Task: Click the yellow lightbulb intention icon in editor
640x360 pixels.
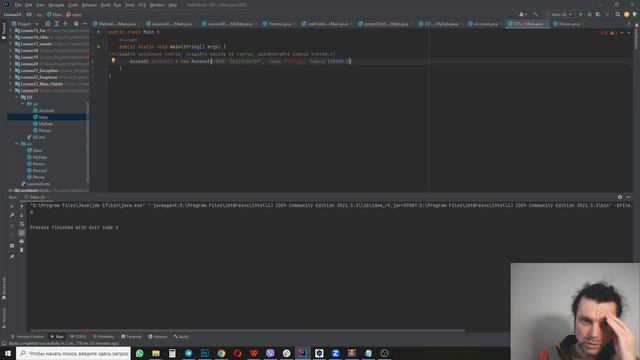Action: pyautogui.click(x=113, y=60)
